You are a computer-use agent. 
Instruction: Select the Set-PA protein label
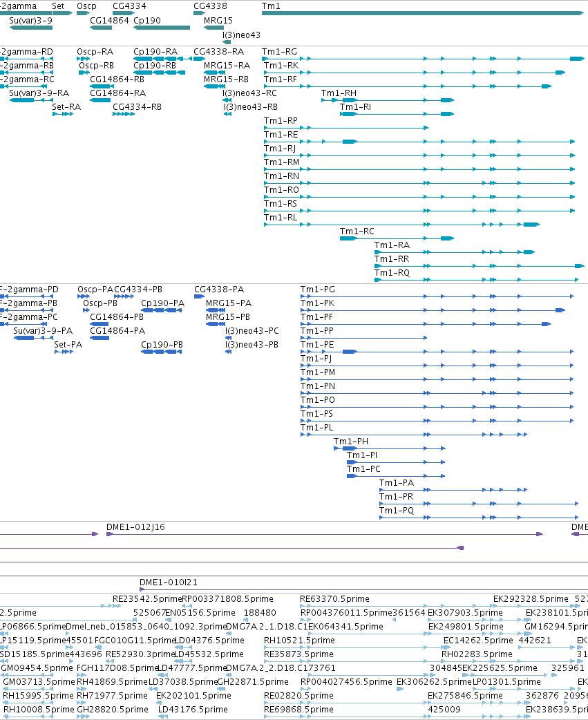(68, 344)
